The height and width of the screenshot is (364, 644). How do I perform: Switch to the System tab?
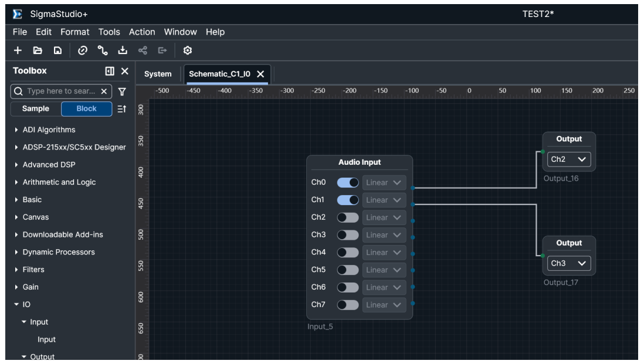coord(158,74)
